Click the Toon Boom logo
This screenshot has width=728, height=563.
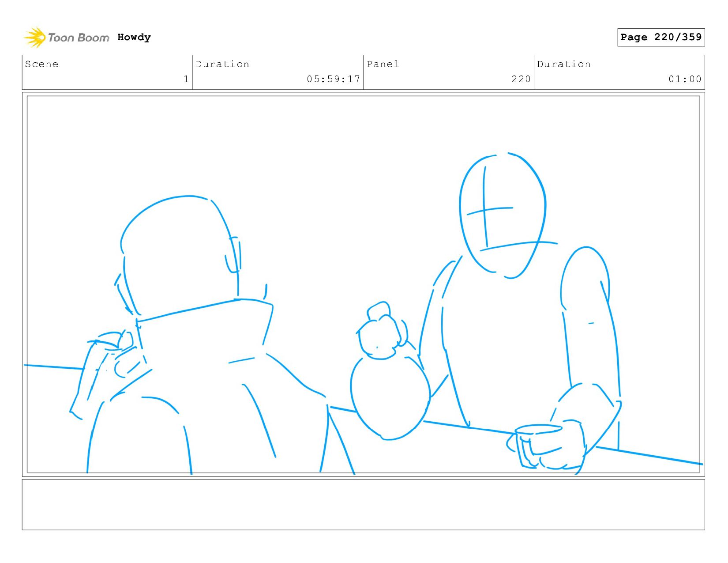tap(66, 38)
